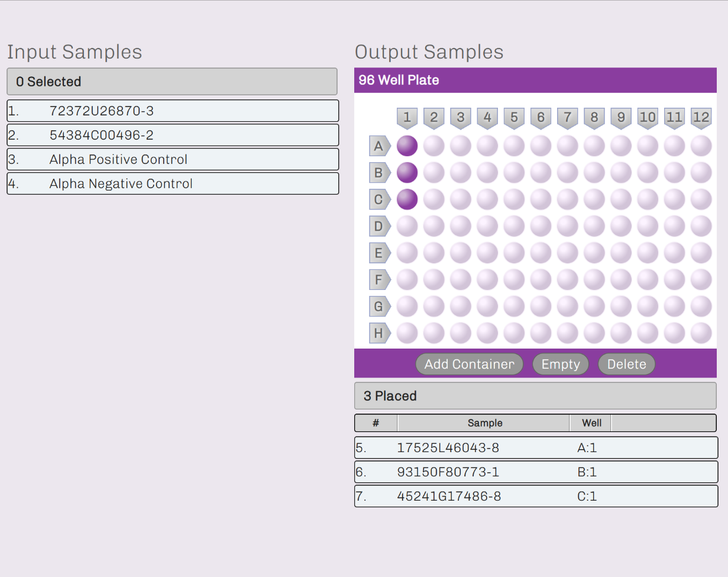The image size is (728, 577).
Task: Click the filled well B1
Action: click(407, 172)
